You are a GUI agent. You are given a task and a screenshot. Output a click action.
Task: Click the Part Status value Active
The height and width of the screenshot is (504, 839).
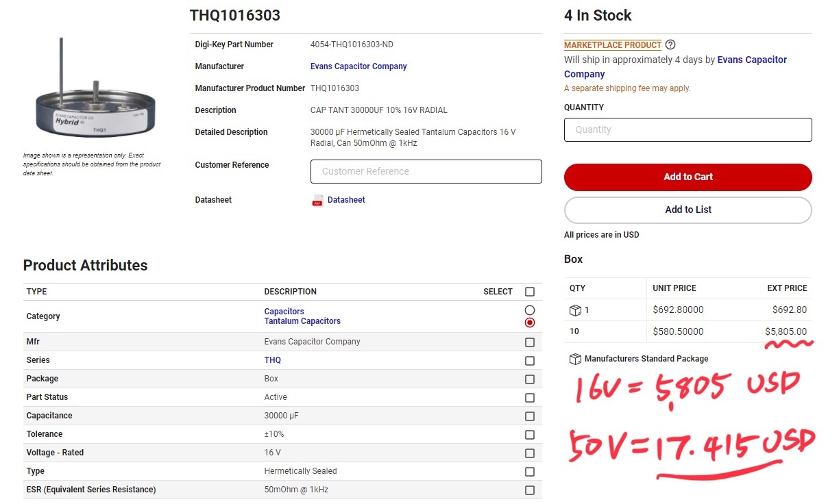click(276, 397)
